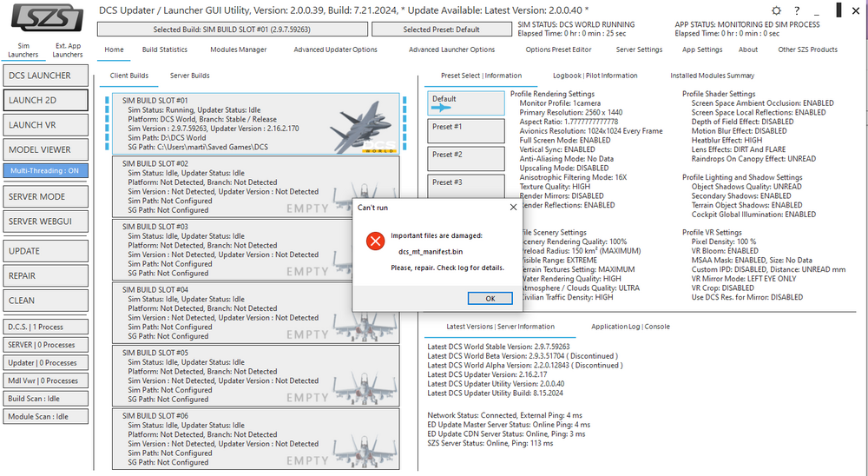
Task: Click Updater | 0 Processes indicator
Action: coord(45,363)
